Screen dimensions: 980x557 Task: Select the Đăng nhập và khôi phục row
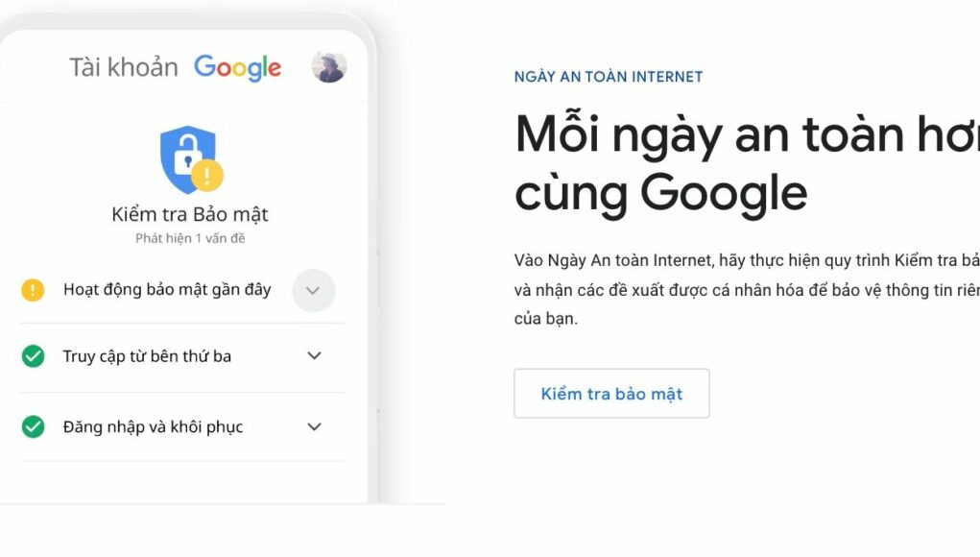coord(182,427)
